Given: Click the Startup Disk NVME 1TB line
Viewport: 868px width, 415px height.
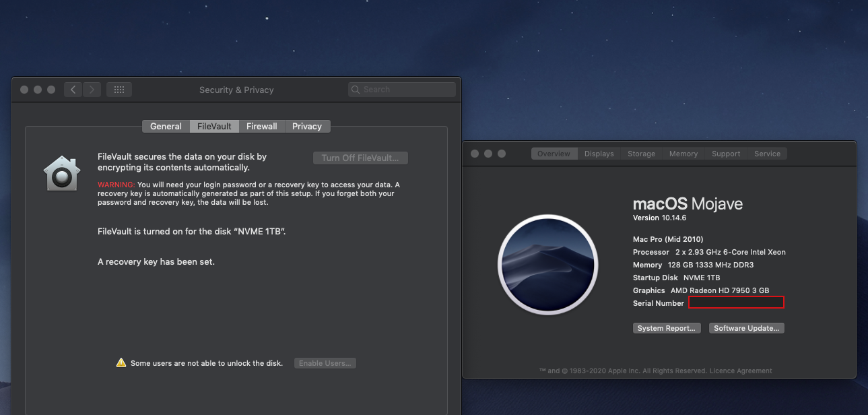Looking at the screenshot, I should coord(677,278).
